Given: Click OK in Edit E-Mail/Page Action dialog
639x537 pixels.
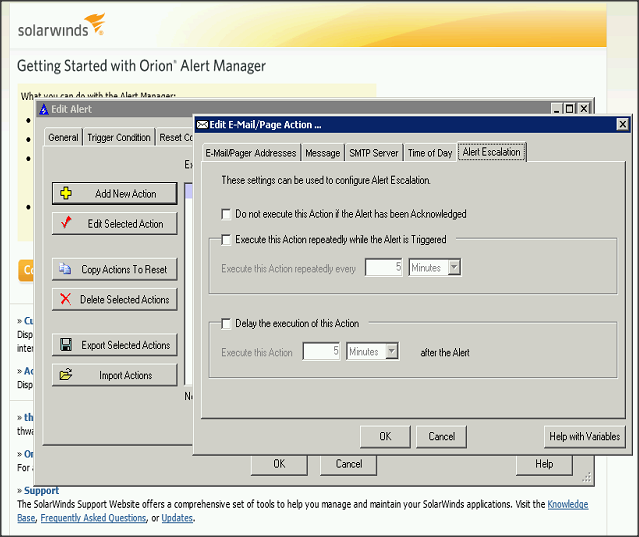Looking at the screenshot, I should [x=385, y=436].
